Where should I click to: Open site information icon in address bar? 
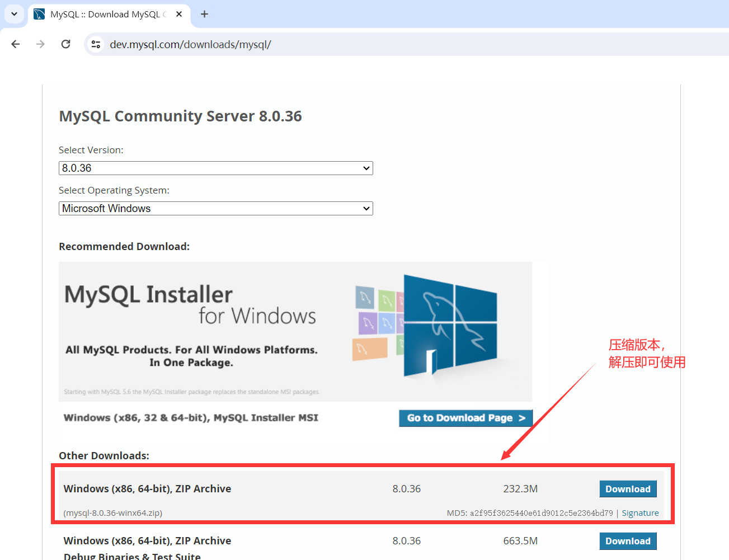click(x=96, y=44)
